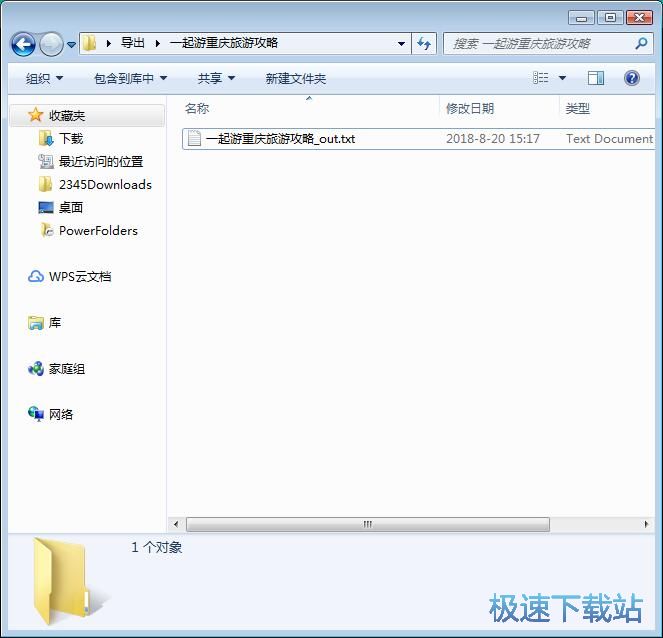663x638 pixels.
Task: Open the 组织 menu
Action: click(x=44, y=78)
